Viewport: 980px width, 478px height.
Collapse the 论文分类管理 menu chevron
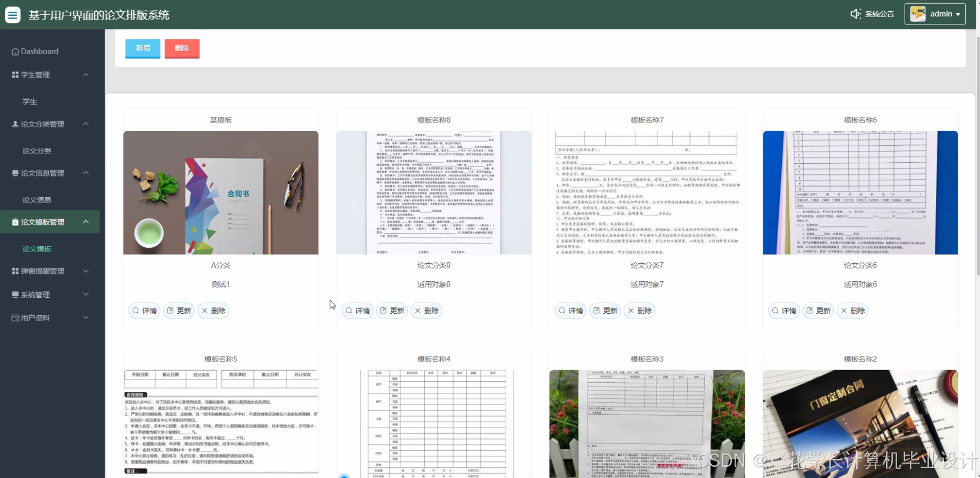click(86, 124)
